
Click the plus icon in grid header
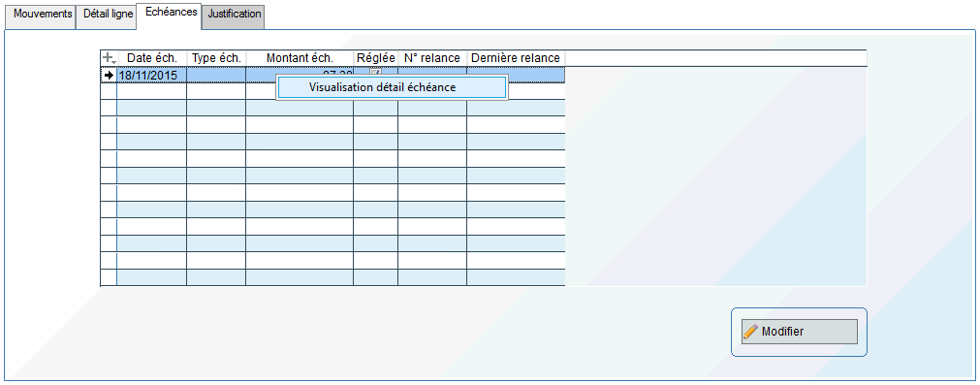109,58
